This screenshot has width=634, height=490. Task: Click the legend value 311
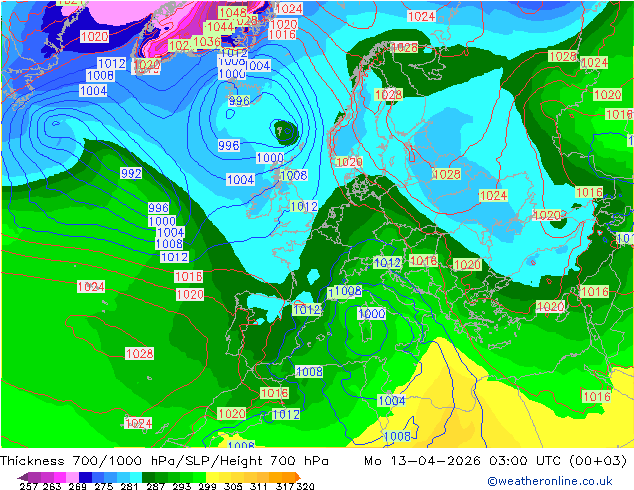tap(259, 486)
